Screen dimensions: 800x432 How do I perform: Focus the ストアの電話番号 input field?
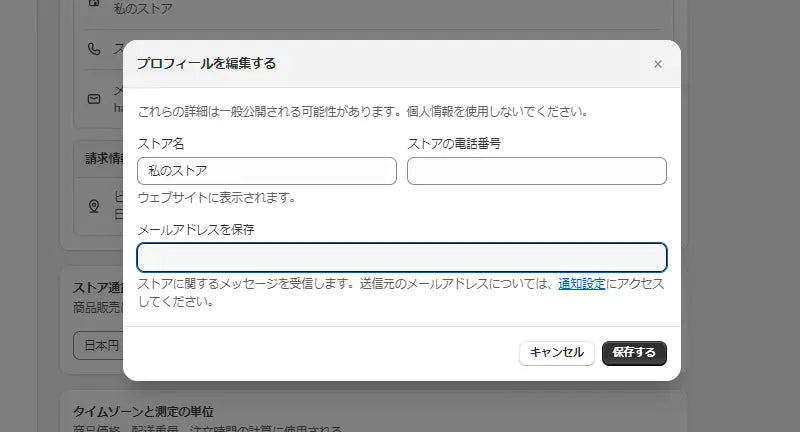click(x=537, y=171)
